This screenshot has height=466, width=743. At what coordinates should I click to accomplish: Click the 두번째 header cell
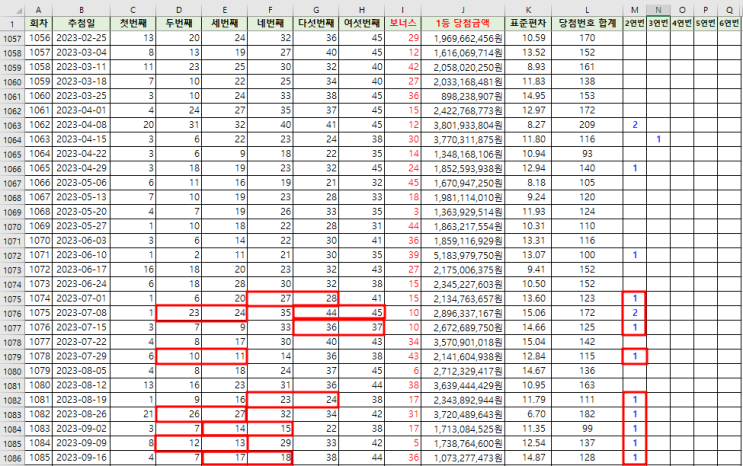[179, 23]
